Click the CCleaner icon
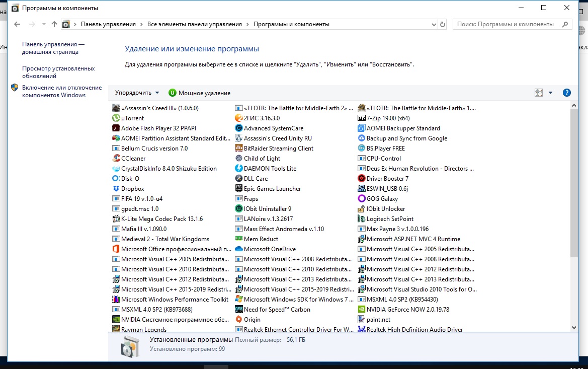 [x=116, y=159]
